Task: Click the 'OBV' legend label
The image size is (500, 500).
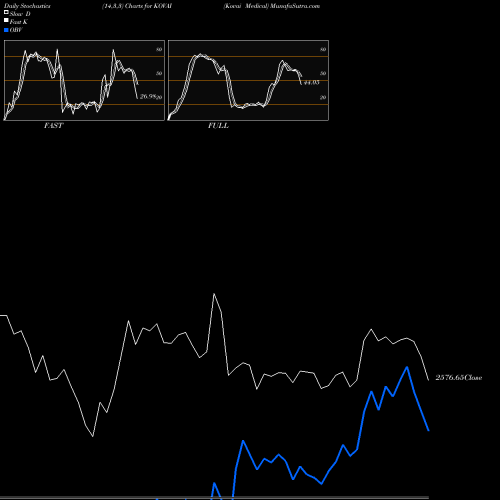Action: pyautogui.click(x=16, y=30)
